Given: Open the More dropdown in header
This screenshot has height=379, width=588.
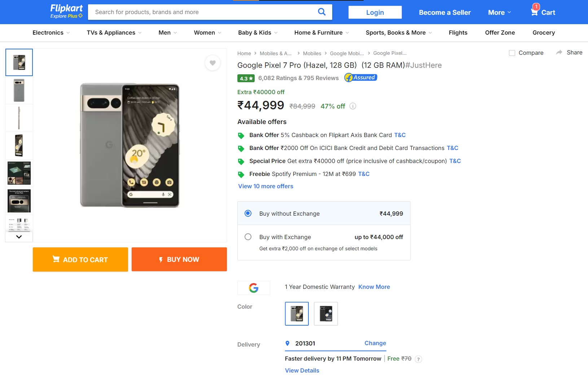Looking at the screenshot, I should [x=499, y=12].
